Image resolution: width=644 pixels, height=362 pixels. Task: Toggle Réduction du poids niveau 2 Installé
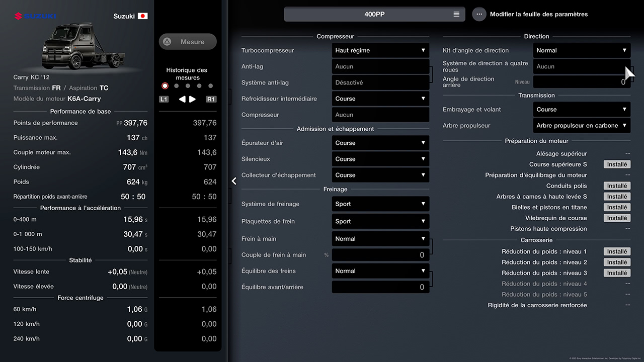click(x=617, y=262)
